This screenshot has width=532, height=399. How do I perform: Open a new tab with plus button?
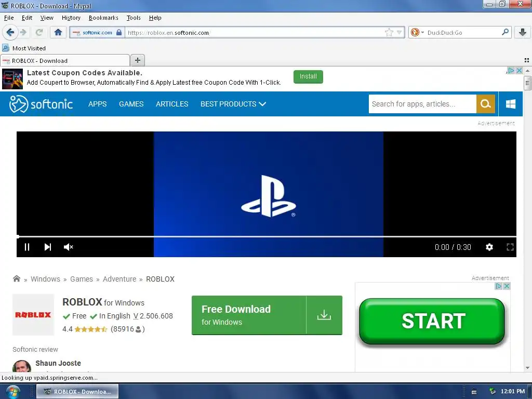[137, 60]
